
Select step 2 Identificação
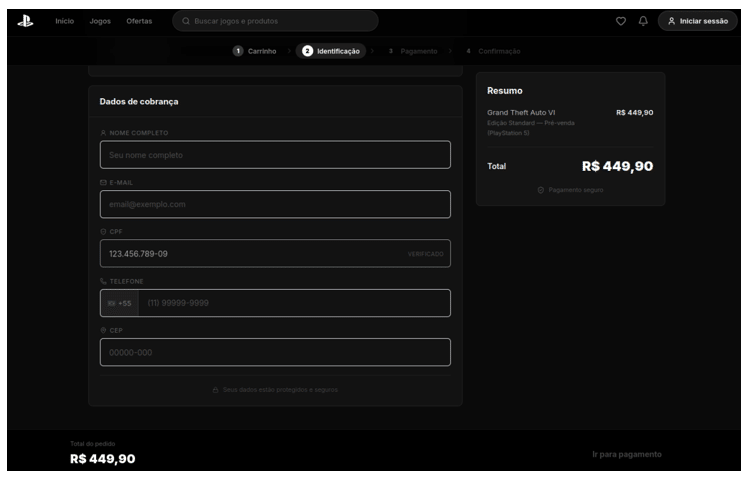(x=331, y=51)
